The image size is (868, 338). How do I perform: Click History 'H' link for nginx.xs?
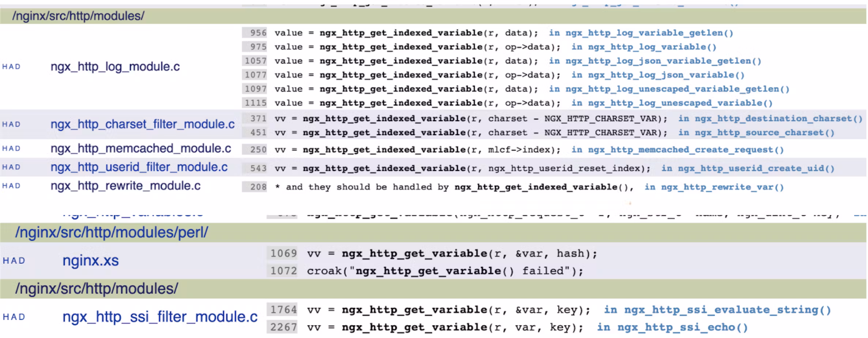pos(5,261)
